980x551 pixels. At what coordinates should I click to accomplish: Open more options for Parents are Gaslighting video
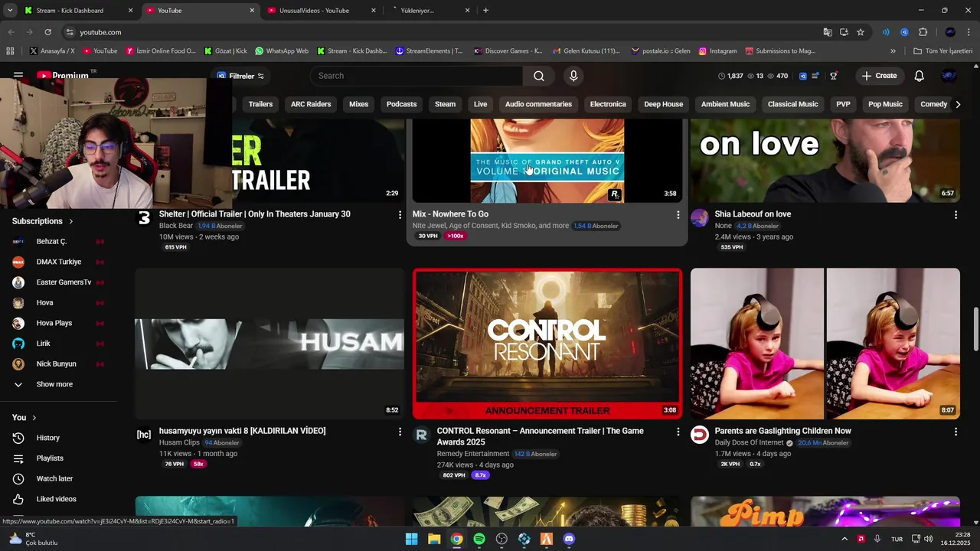coord(955,432)
